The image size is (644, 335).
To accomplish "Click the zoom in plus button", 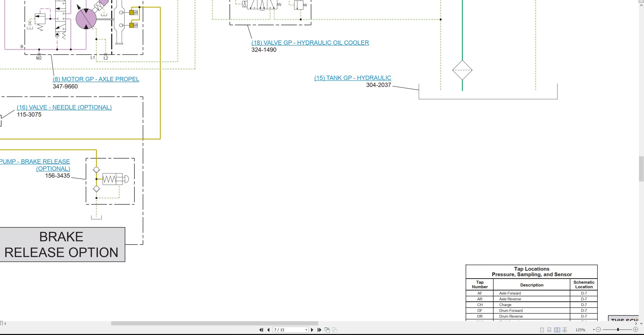I will point(635,329).
